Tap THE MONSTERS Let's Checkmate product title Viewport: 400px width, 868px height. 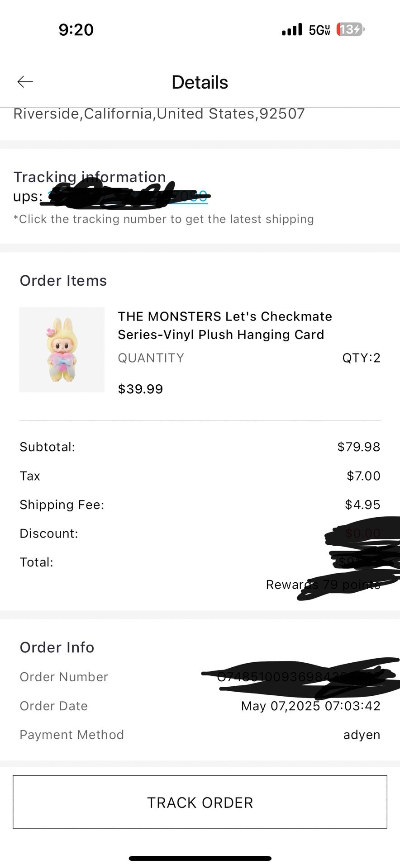225,325
